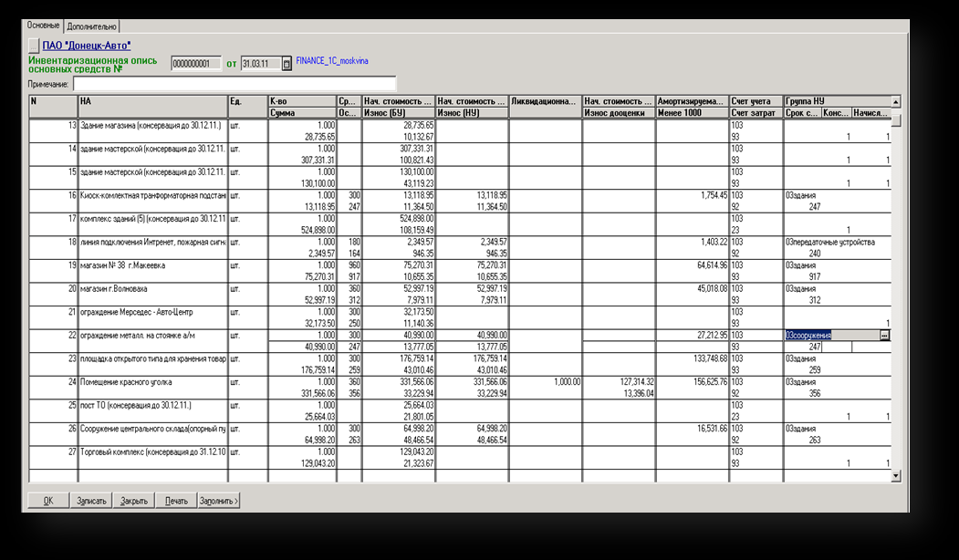Click into the Примечание text field
959x560 pixels.
(x=235, y=84)
